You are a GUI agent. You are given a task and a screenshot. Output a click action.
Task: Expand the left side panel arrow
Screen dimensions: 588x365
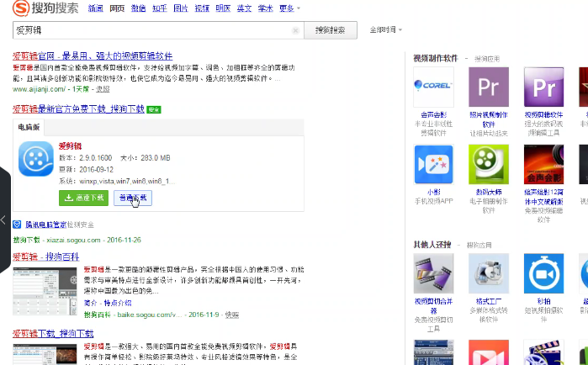click(3, 220)
